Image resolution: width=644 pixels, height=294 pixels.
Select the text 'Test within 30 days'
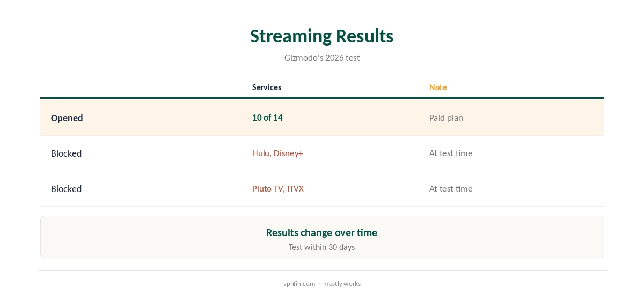(321, 247)
